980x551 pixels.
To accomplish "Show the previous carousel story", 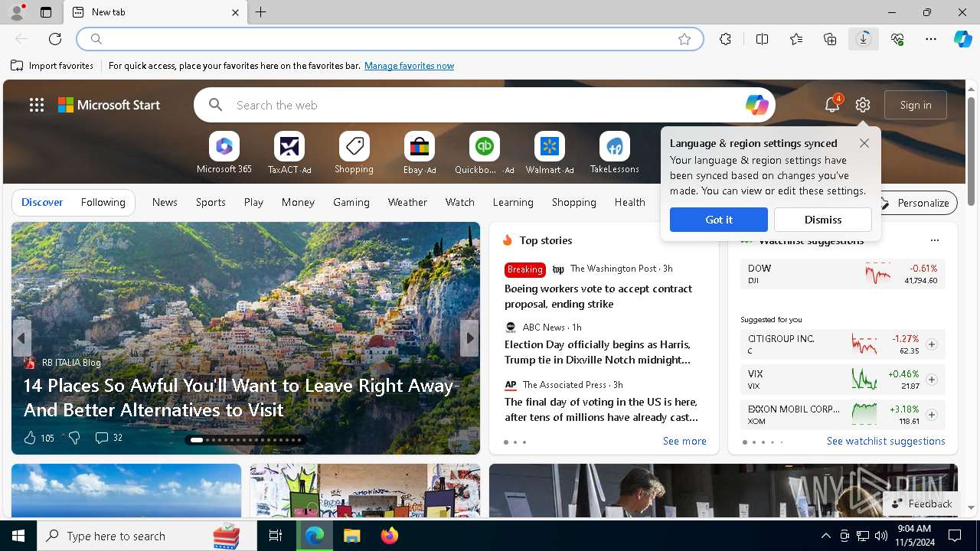I will (x=21, y=338).
